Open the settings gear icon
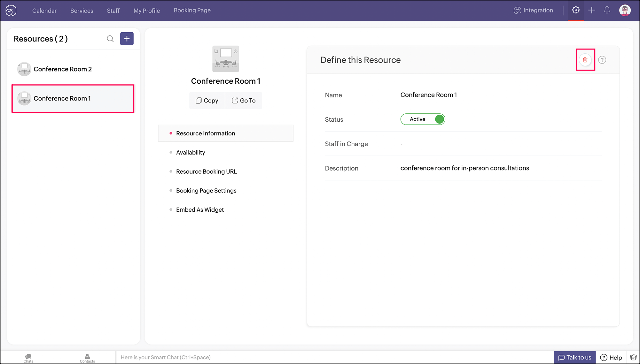The image size is (640, 364). (575, 10)
